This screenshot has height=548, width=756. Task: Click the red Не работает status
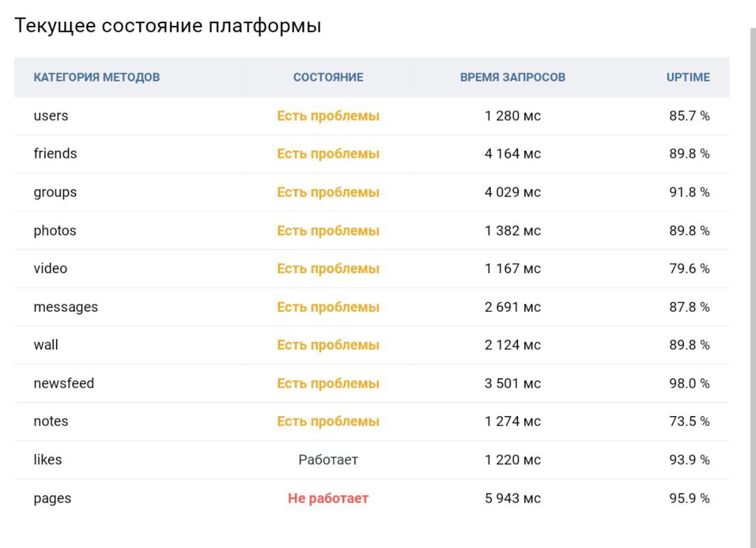pos(328,498)
